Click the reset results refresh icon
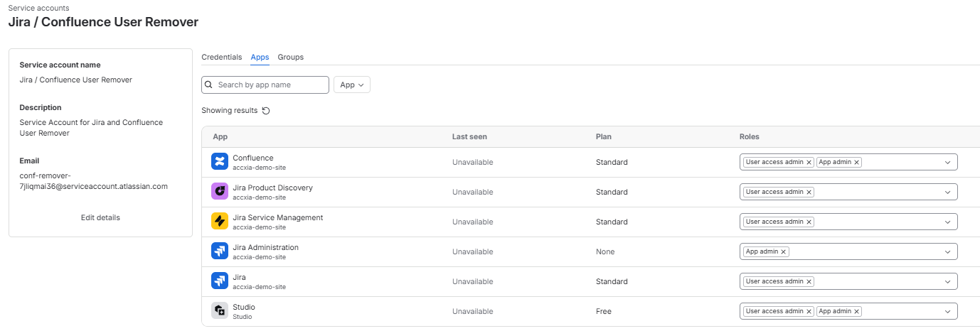This screenshot has height=331, width=980. [266, 111]
